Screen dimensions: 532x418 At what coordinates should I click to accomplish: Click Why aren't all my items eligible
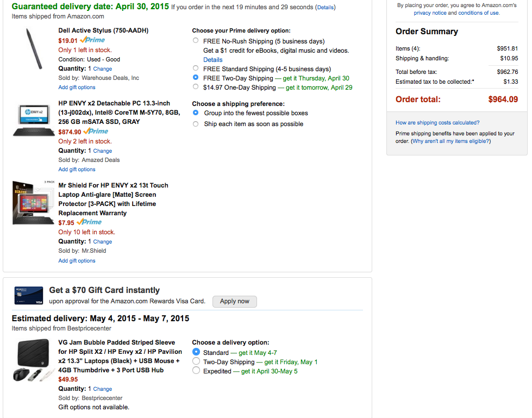tap(450, 141)
